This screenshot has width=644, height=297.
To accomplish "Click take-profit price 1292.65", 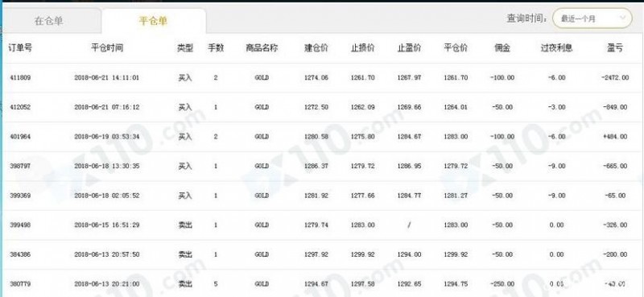I will 409,284.
